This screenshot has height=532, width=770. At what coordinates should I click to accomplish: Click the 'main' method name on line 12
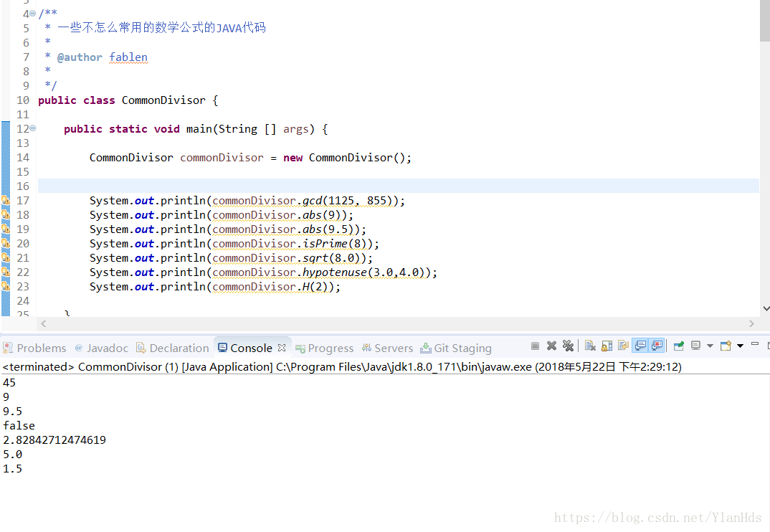pos(199,129)
